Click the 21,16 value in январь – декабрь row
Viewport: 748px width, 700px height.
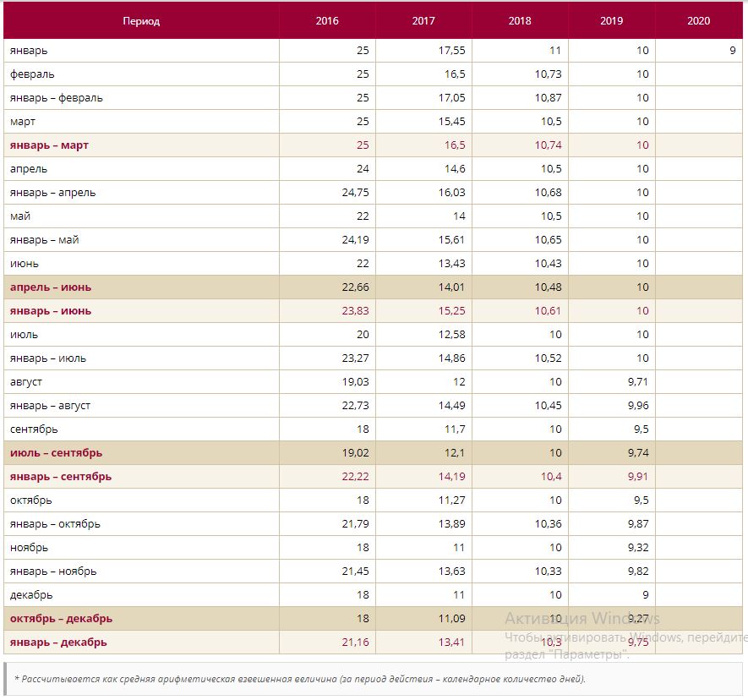click(355, 643)
